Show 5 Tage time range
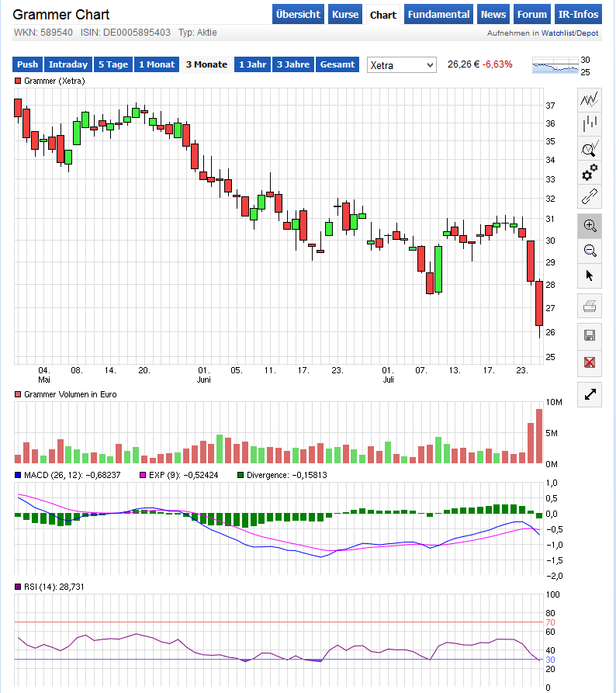 point(113,64)
